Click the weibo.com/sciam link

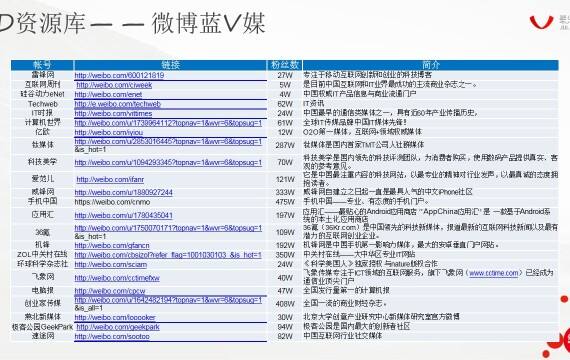click(x=111, y=264)
